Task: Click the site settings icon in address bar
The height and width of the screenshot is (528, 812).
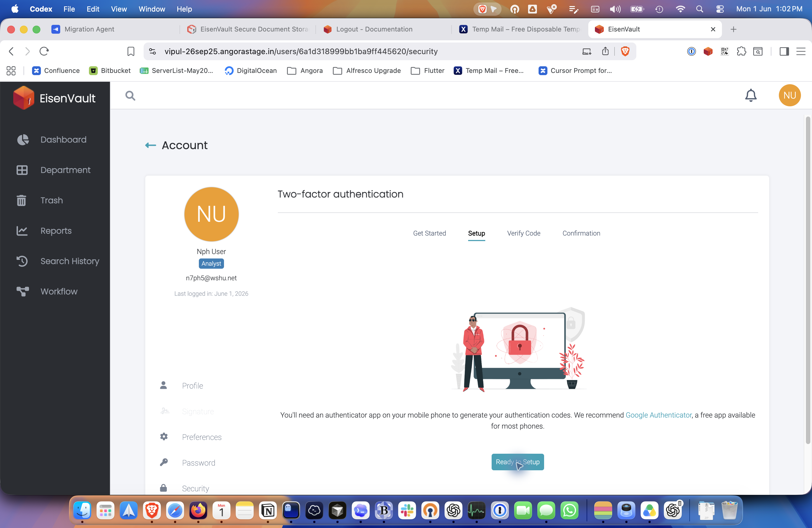Action: click(152, 51)
